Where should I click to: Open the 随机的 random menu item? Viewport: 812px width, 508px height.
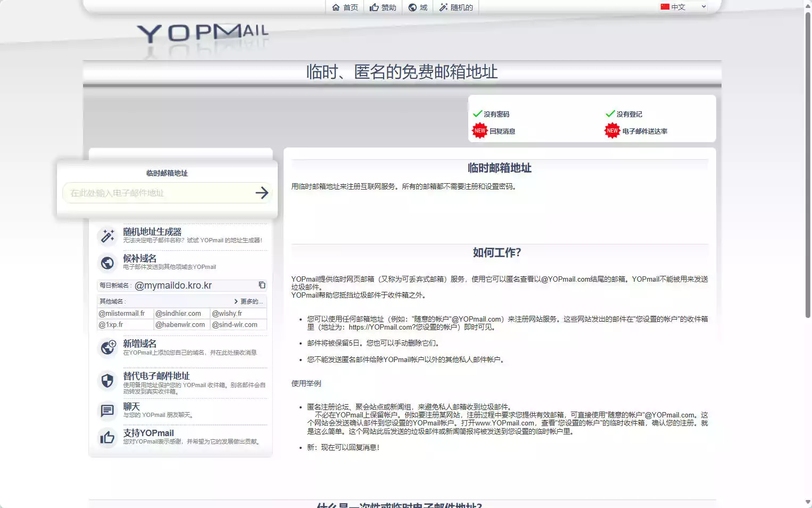point(456,7)
